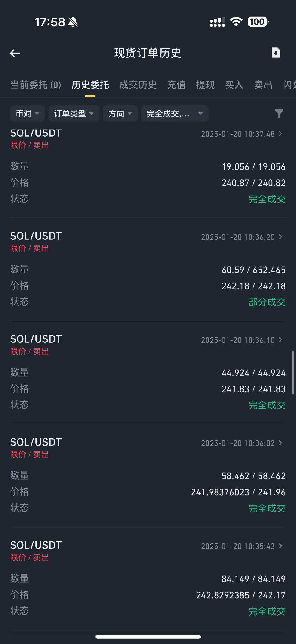Tap the download export icon
296x644 pixels.
(276, 53)
